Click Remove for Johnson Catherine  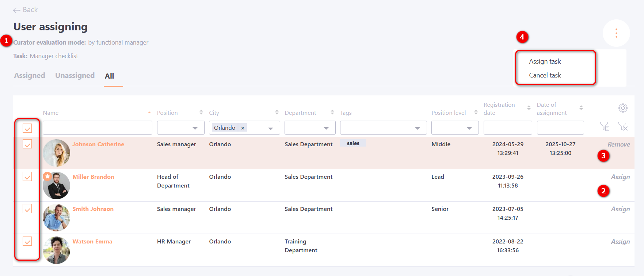coord(618,144)
